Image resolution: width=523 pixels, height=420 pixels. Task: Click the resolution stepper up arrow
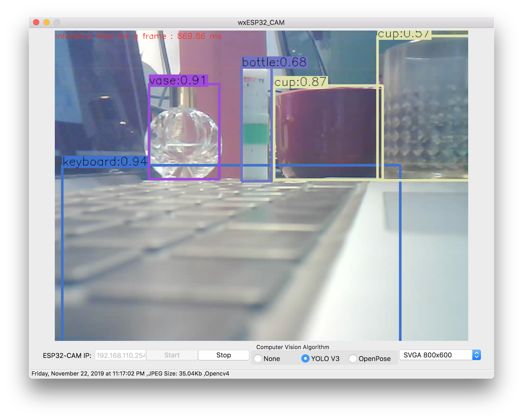pyautogui.click(x=477, y=353)
